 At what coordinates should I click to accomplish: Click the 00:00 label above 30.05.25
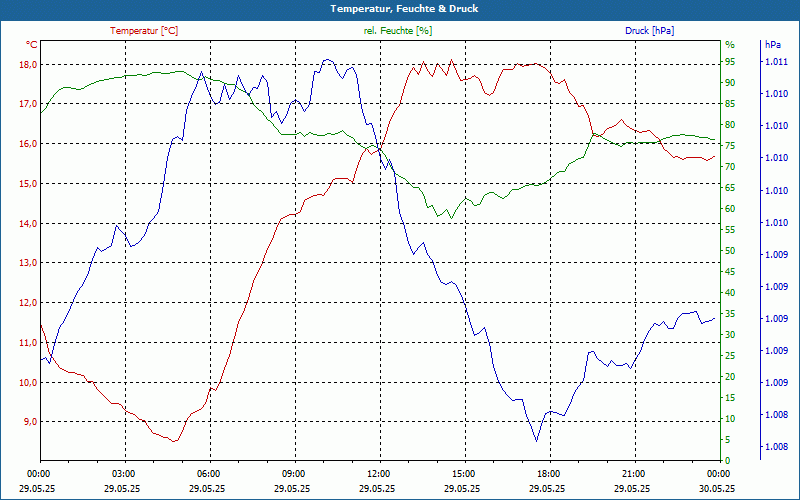(720, 473)
